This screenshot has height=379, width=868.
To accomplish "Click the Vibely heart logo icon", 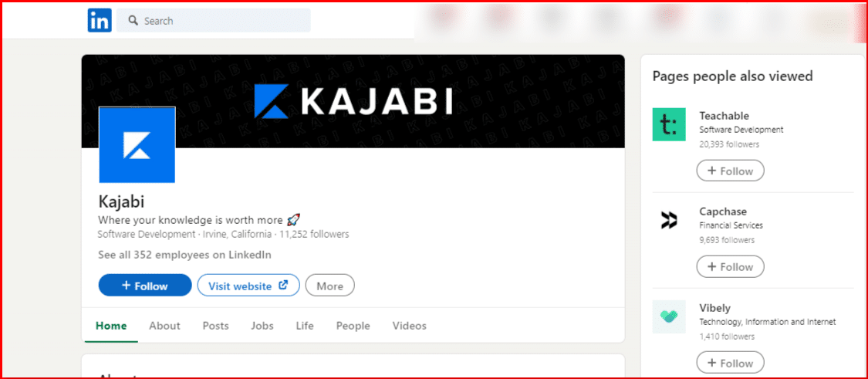I will point(669,316).
